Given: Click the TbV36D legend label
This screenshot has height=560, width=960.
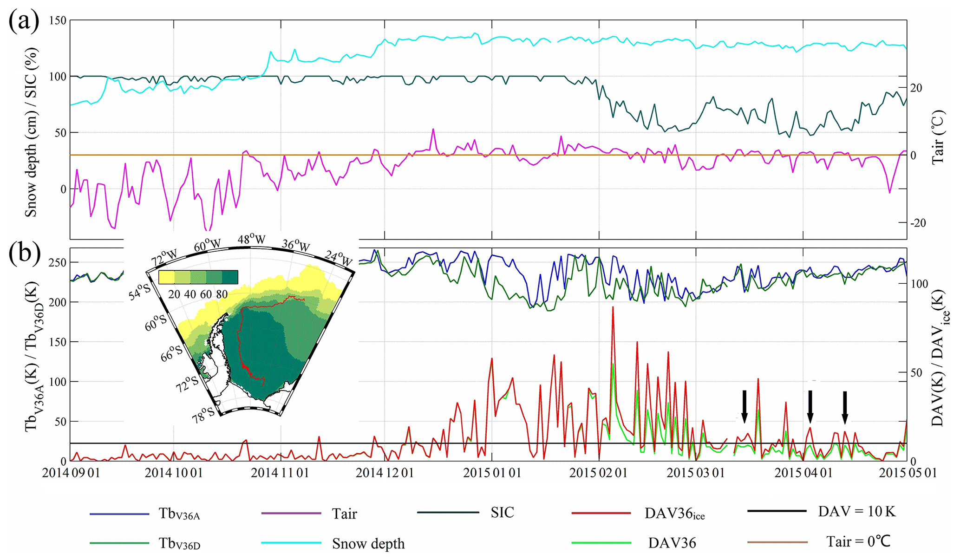Looking at the screenshot, I should pos(179,543).
